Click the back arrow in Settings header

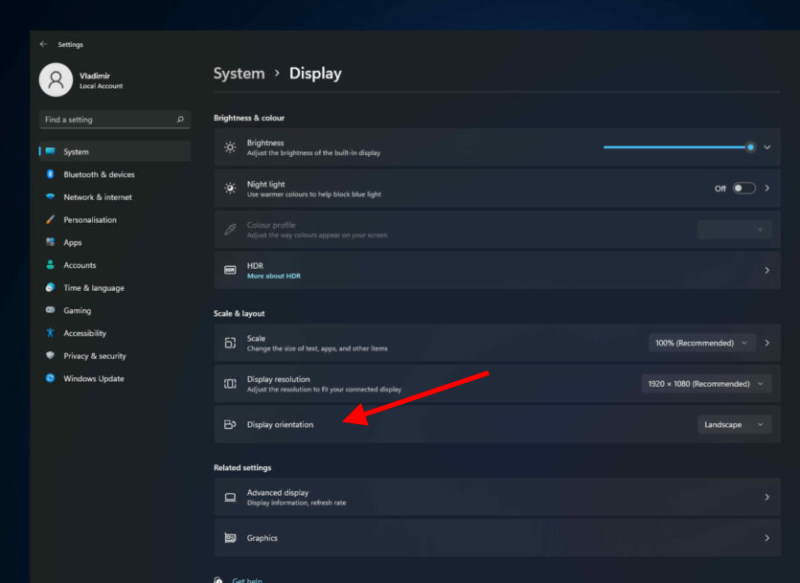point(43,44)
